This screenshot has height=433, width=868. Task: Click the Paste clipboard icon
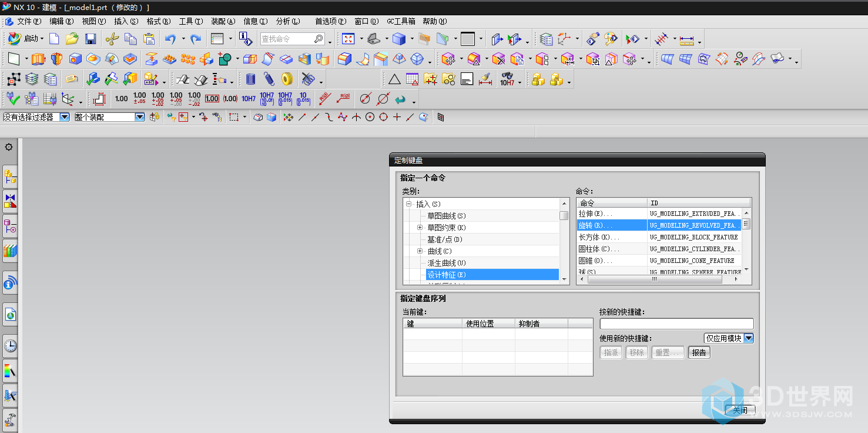click(149, 39)
